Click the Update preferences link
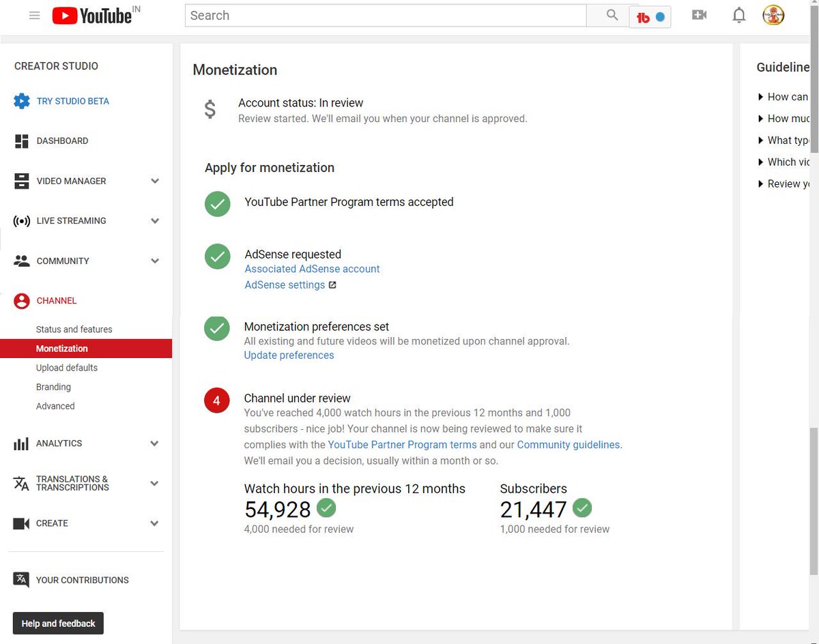The image size is (819, 644). [x=289, y=355]
